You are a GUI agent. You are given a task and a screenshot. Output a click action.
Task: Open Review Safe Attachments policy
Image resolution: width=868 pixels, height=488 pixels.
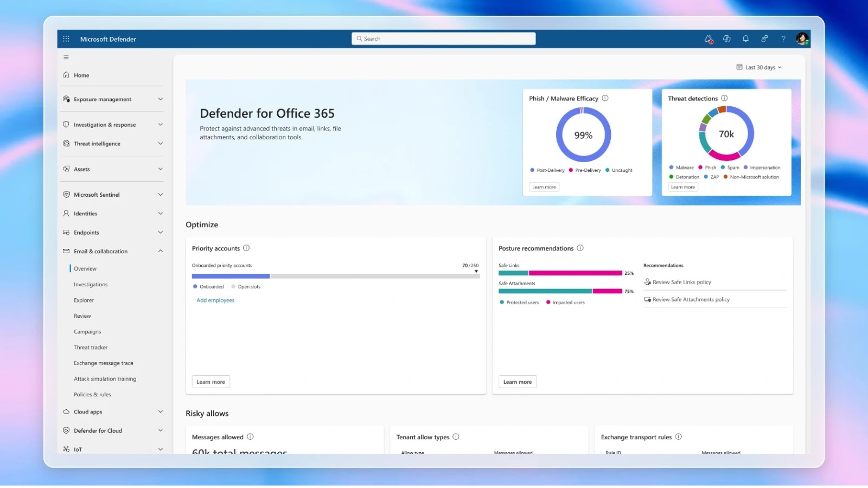pyautogui.click(x=691, y=300)
